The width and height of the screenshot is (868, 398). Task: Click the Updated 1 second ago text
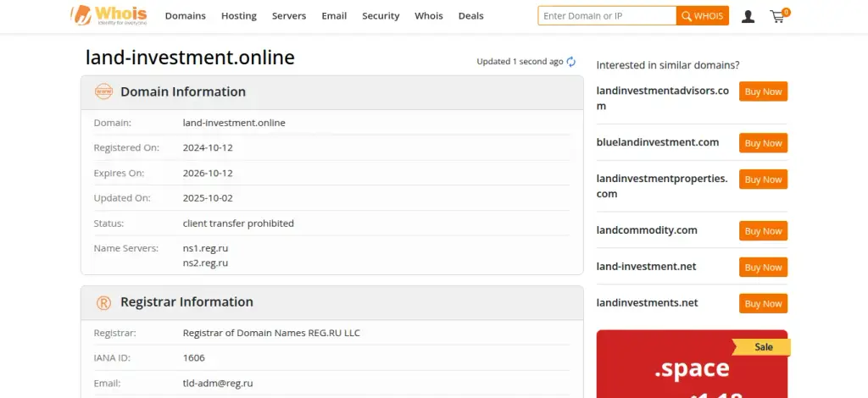pos(520,61)
